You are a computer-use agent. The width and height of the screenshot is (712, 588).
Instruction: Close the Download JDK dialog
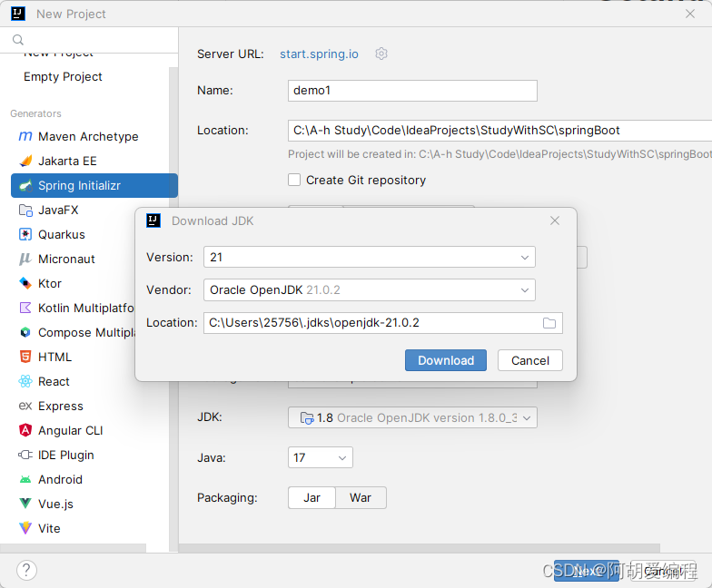(554, 220)
